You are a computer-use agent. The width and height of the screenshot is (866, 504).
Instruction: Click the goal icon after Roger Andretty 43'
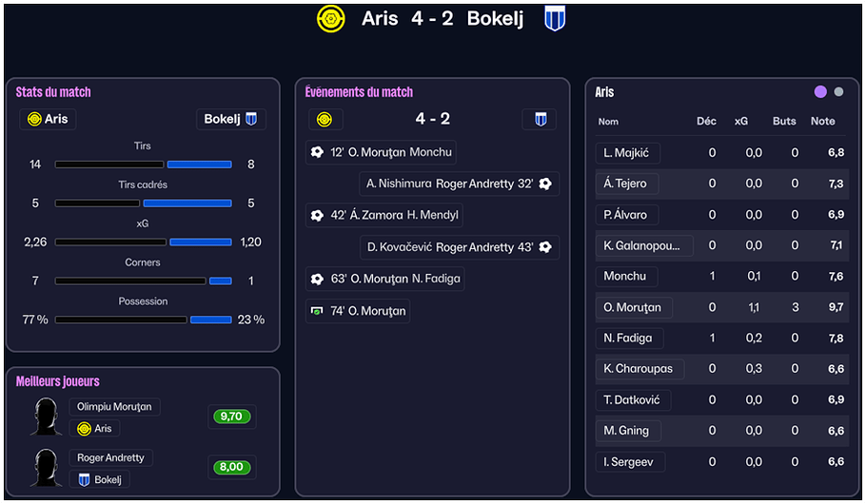pos(545,247)
